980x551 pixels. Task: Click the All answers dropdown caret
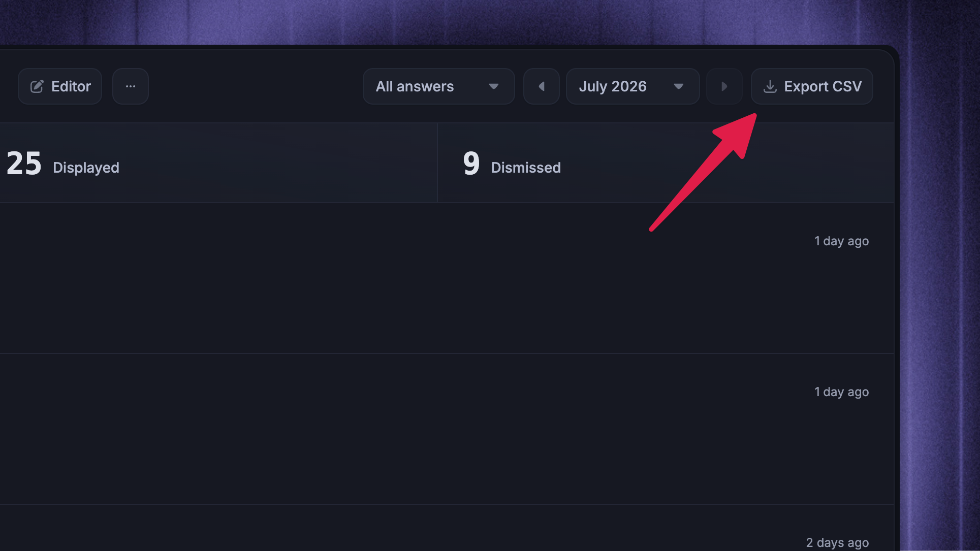(x=494, y=86)
